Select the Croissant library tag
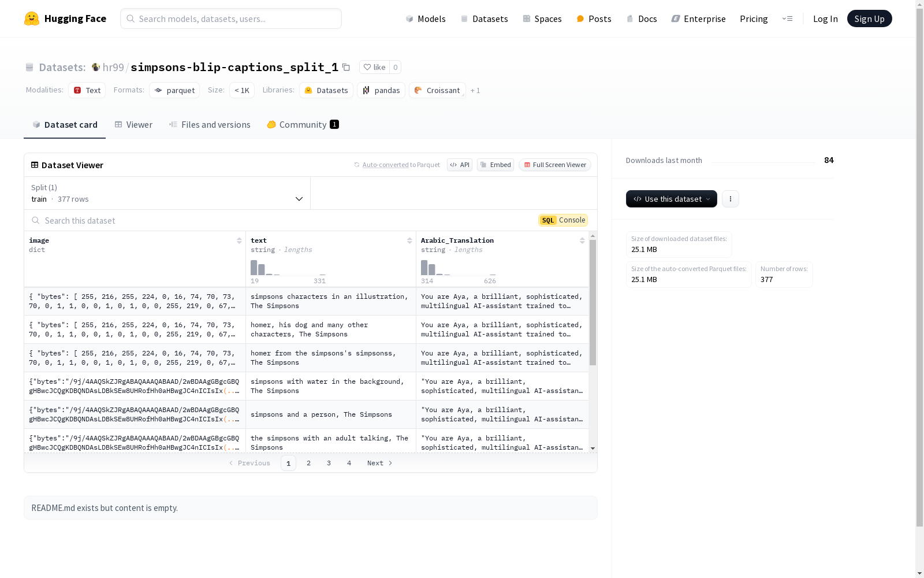 [437, 90]
